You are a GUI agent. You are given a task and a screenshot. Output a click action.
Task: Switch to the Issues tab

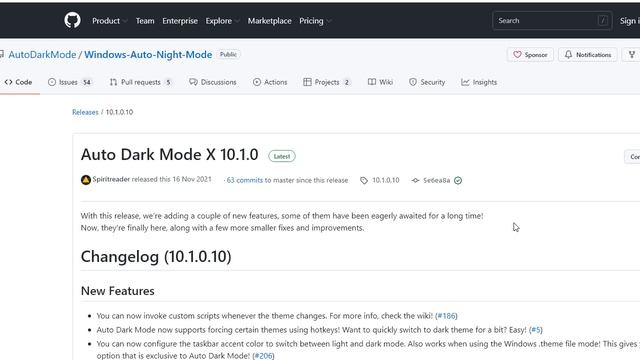coord(69,82)
